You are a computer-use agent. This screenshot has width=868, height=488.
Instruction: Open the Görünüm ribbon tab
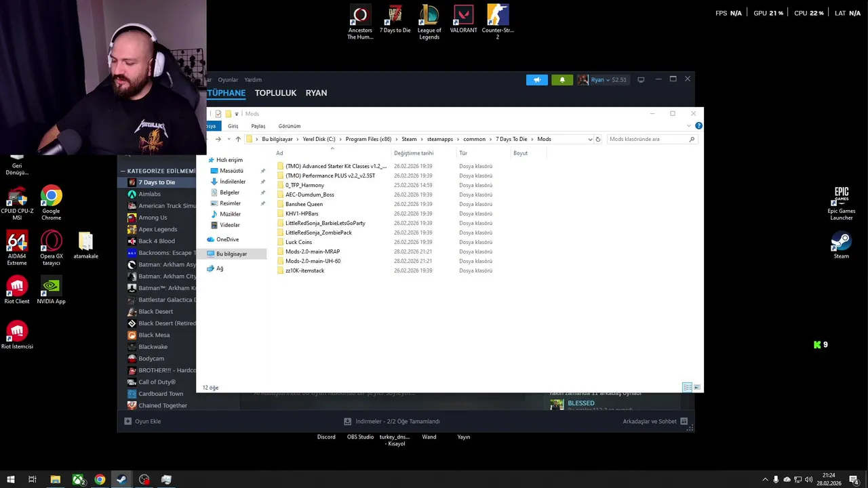point(289,126)
